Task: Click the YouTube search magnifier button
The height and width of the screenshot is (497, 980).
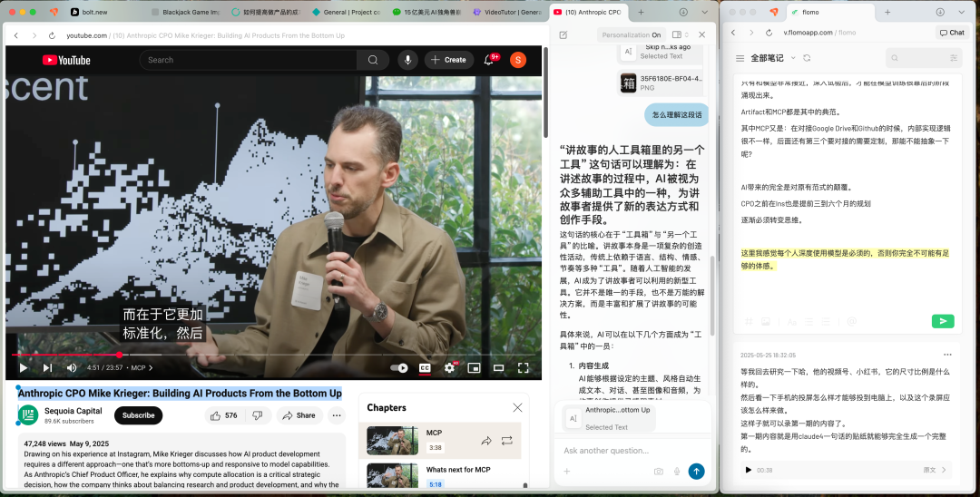Action: click(373, 60)
